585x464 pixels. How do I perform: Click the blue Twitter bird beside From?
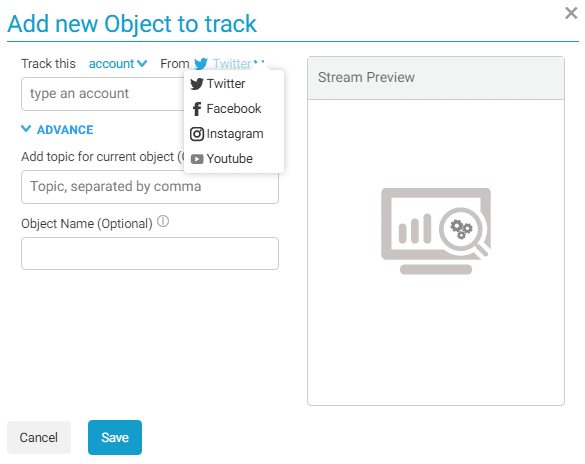coord(201,64)
